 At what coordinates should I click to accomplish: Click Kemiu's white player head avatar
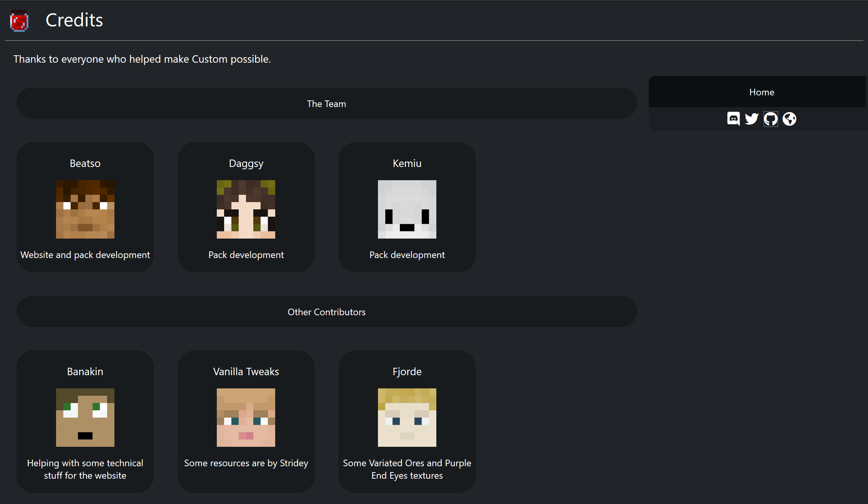tap(407, 209)
